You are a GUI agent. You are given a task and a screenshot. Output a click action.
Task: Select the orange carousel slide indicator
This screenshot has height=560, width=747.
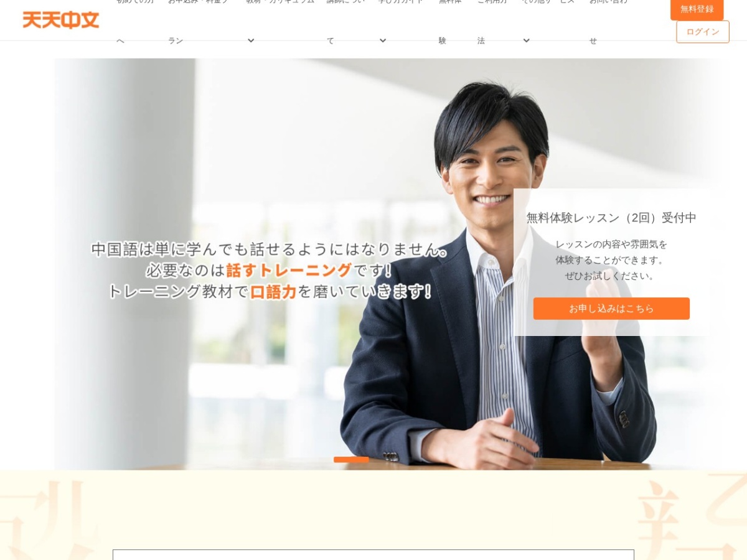coord(351,460)
